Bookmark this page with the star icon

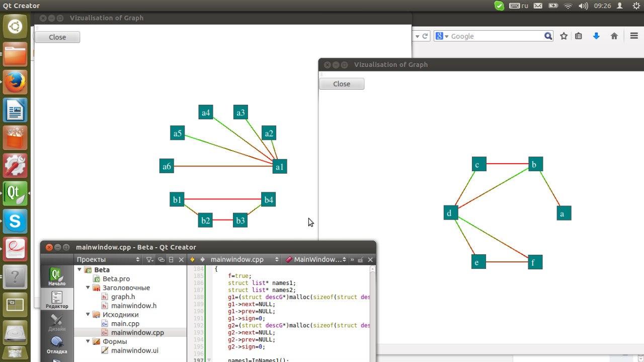[564, 36]
